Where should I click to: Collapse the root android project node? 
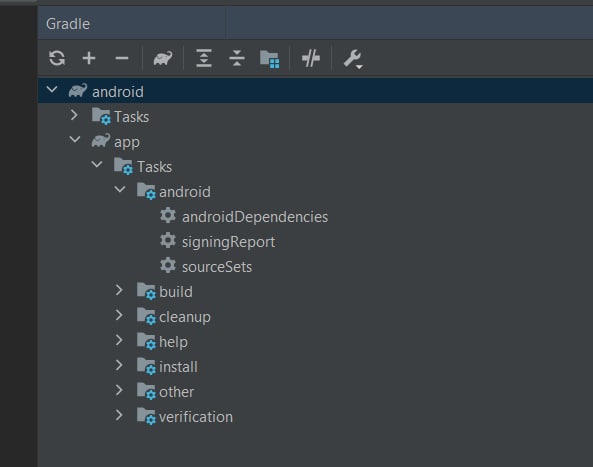point(52,90)
